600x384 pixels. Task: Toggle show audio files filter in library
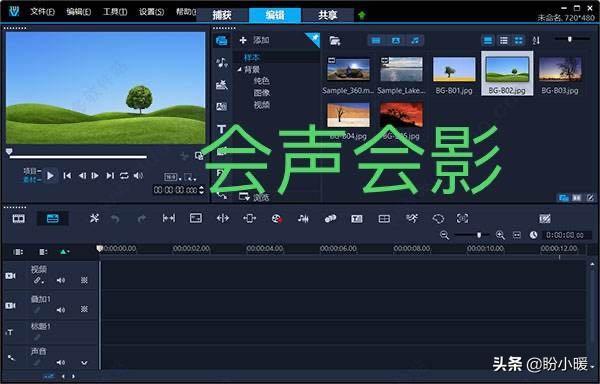point(415,41)
